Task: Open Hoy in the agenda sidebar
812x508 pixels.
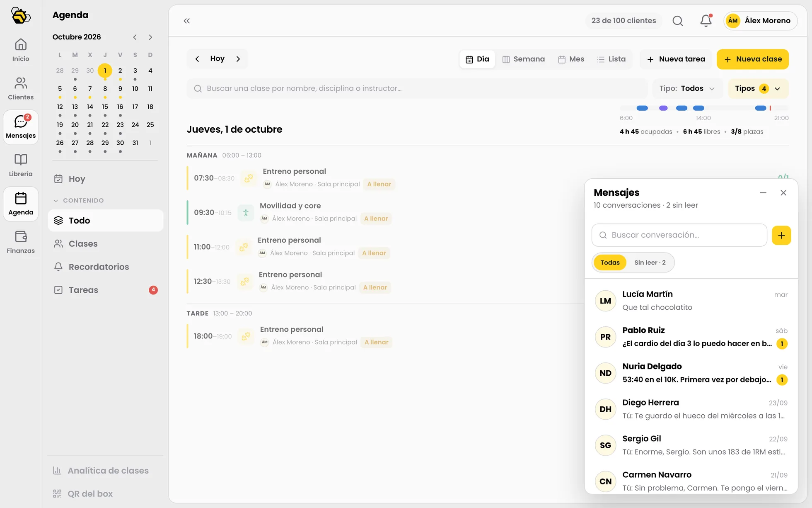Action: pos(106,179)
